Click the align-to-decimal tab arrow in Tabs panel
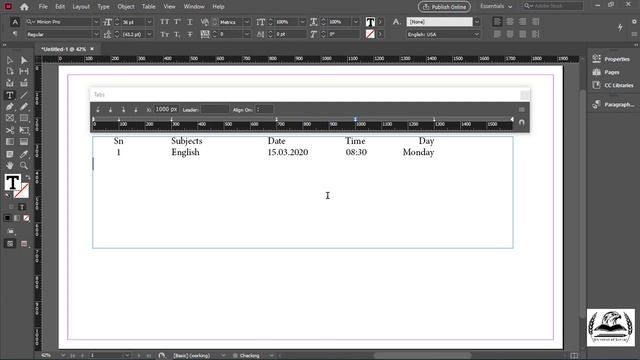The image size is (640, 360). tap(136, 109)
